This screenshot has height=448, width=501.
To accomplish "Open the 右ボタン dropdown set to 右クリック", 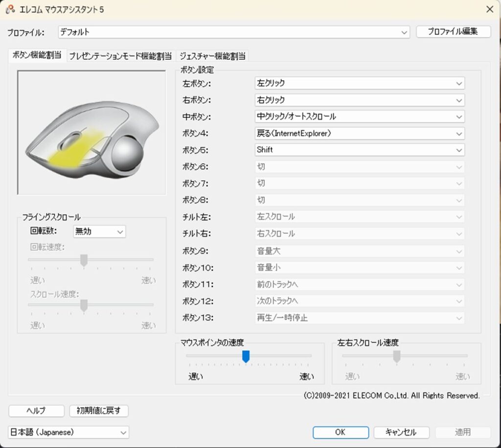I will 360,100.
